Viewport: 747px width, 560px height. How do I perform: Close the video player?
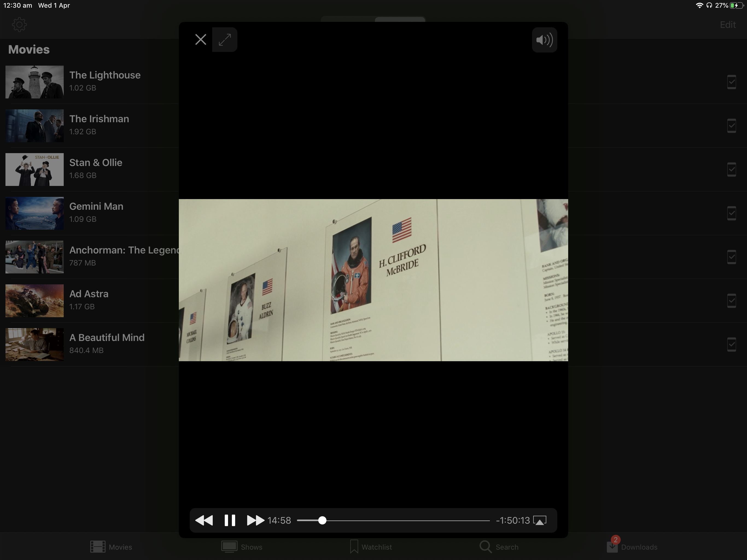201,40
